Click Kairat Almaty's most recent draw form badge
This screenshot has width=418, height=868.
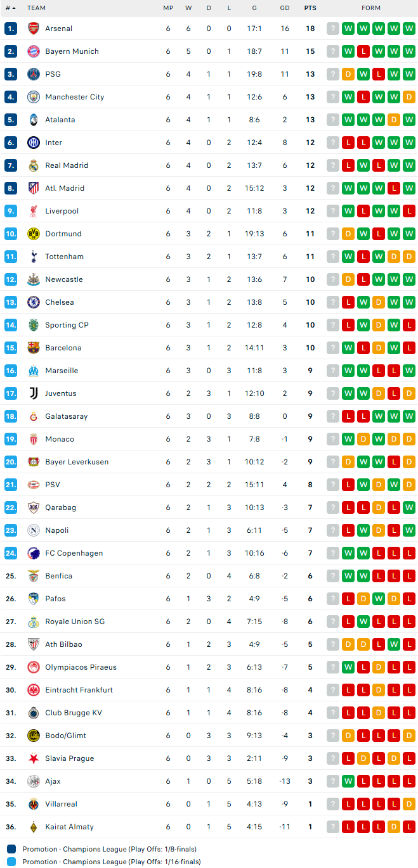click(x=394, y=827)
